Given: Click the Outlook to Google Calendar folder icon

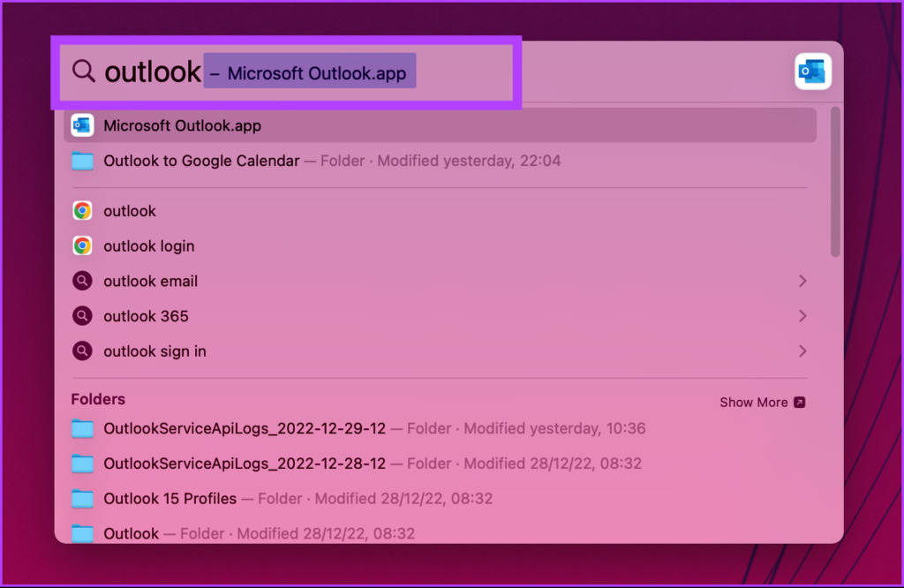Looking at the screenshot, I should 82,161.
